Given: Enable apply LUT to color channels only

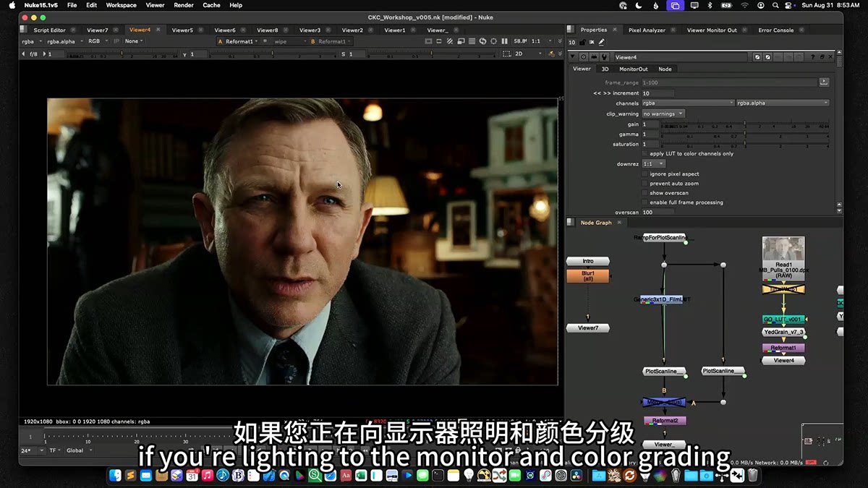Looking at the screenshot, I should (x=645, y=153).
